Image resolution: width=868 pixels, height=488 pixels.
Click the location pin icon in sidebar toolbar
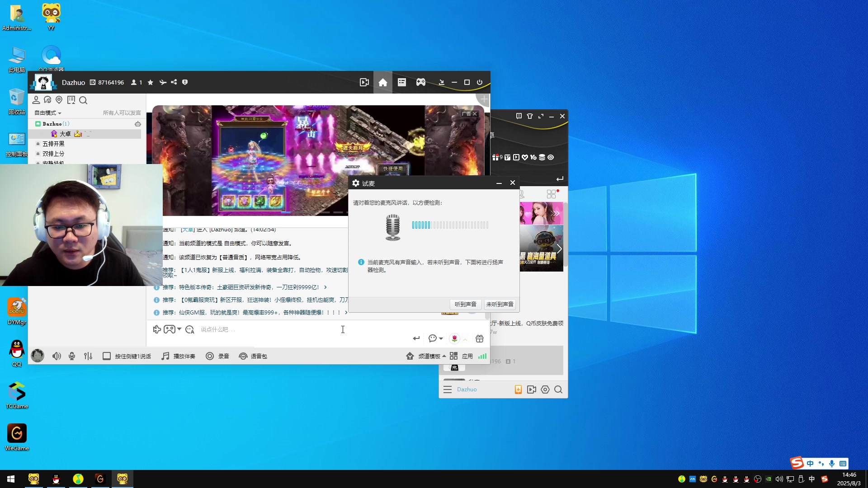click(59, 100)
